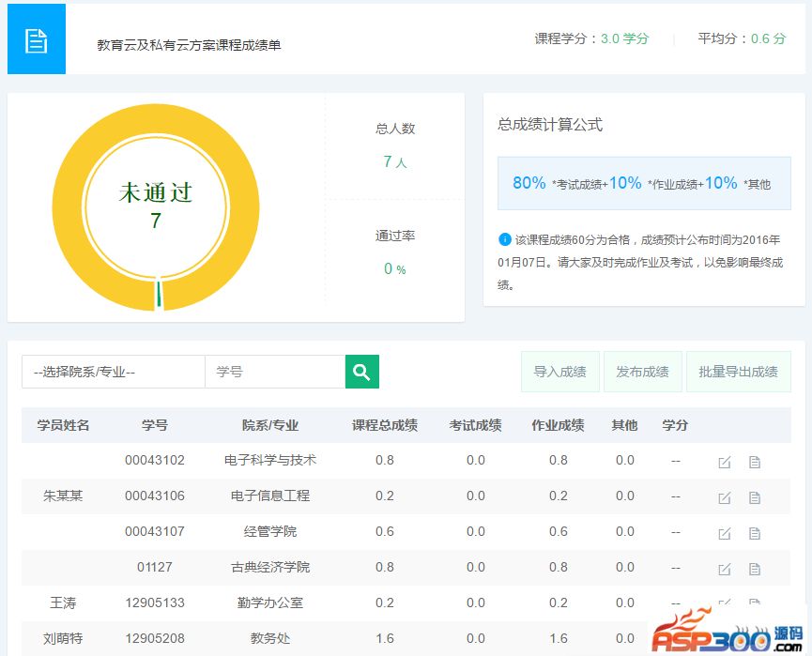Click the 学员姓名 column header
This screenshot has height=656, width=812.
click(63, 425)
